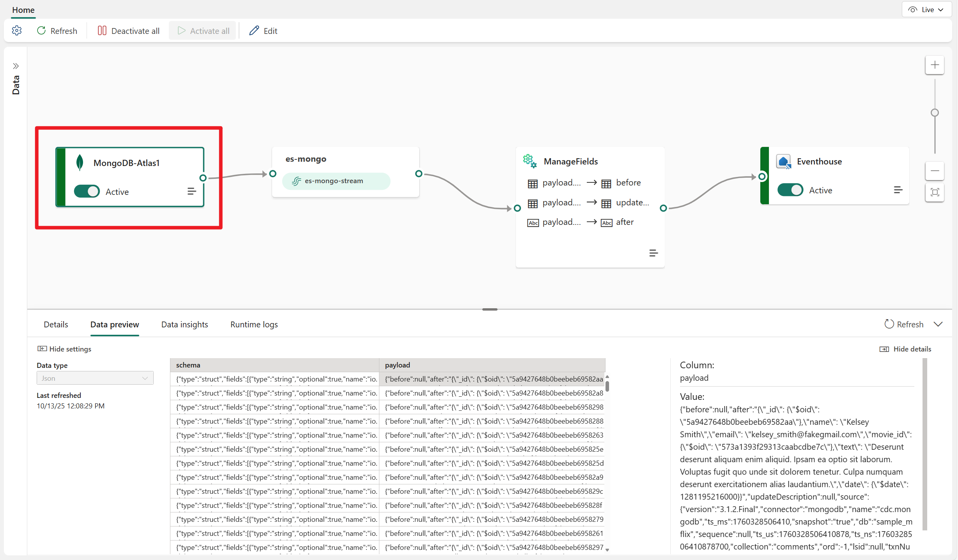Click the settings gear icon in toolbar

[x=17, y=30]
